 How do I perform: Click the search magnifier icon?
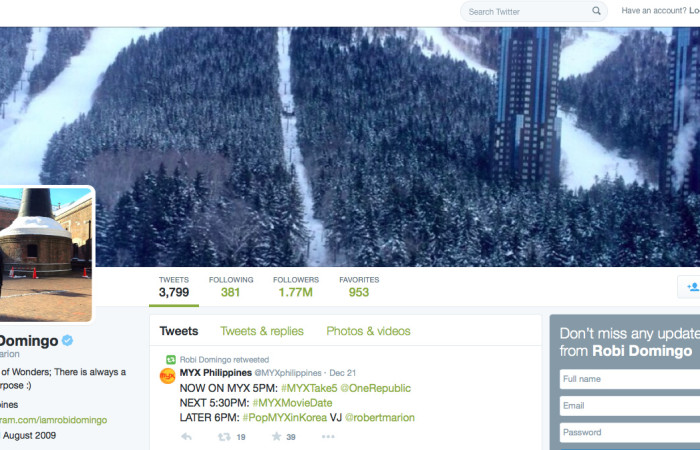coord(596,11)
